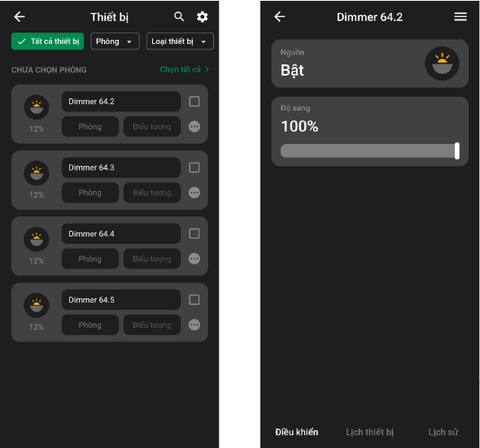Expand the Phòng filter dropdown

(115, 41)
